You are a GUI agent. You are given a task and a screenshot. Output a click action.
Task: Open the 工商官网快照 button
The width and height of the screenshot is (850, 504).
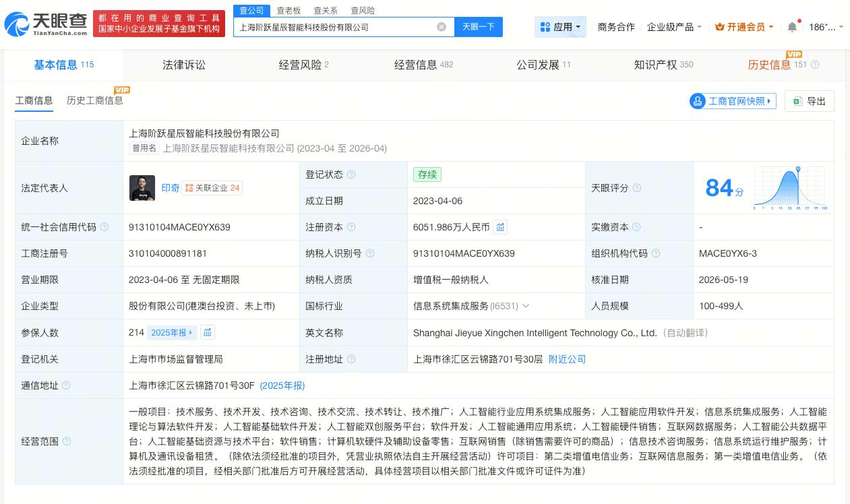tap(733, 101)
